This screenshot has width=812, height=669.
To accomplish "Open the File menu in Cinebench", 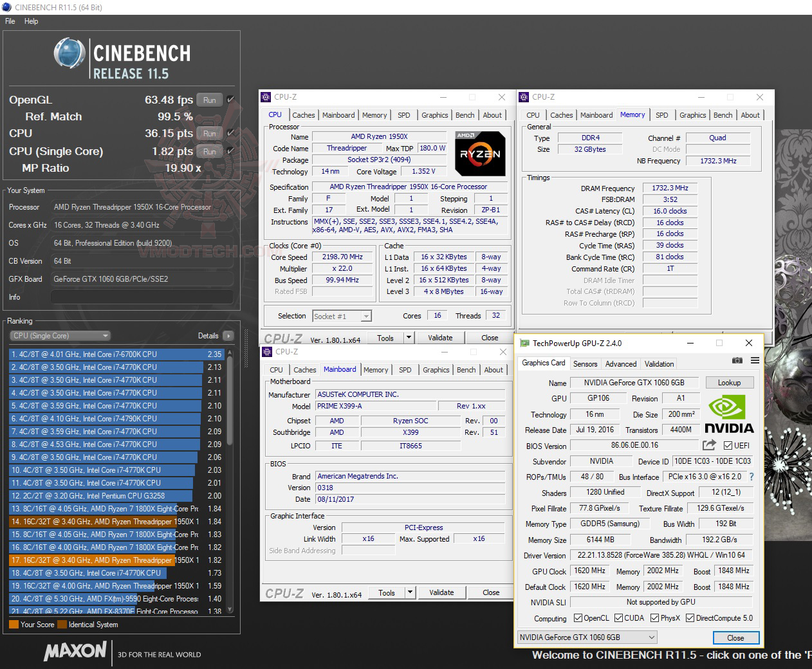I will (x=10, y=21).
